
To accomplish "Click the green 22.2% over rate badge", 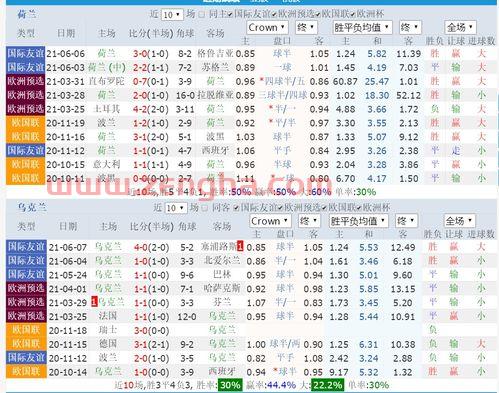I will 327,385.
